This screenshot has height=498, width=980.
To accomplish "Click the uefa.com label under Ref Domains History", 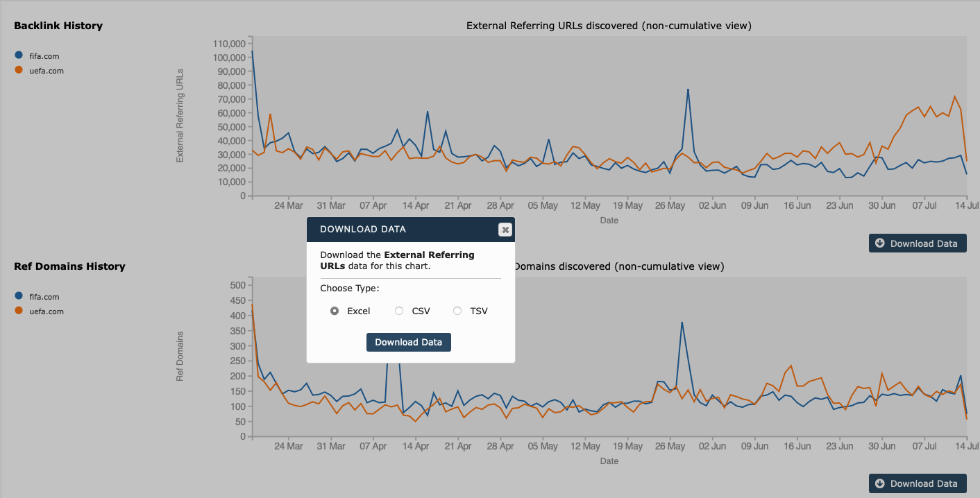I will (x=47, y=311).
